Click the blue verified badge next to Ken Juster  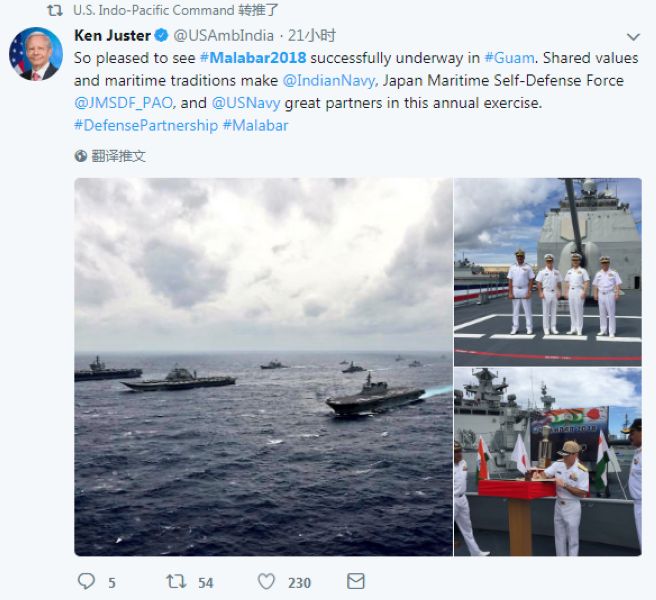(161, 36)
